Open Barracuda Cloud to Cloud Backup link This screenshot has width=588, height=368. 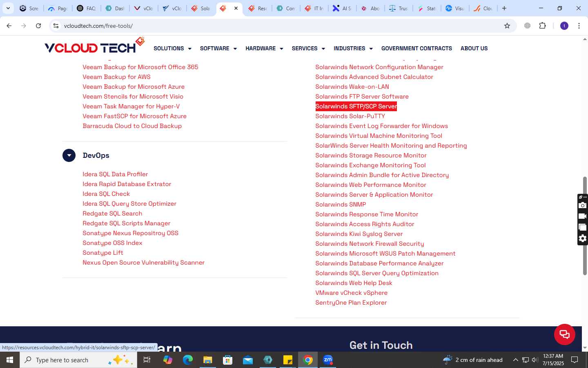click(132, 126)
